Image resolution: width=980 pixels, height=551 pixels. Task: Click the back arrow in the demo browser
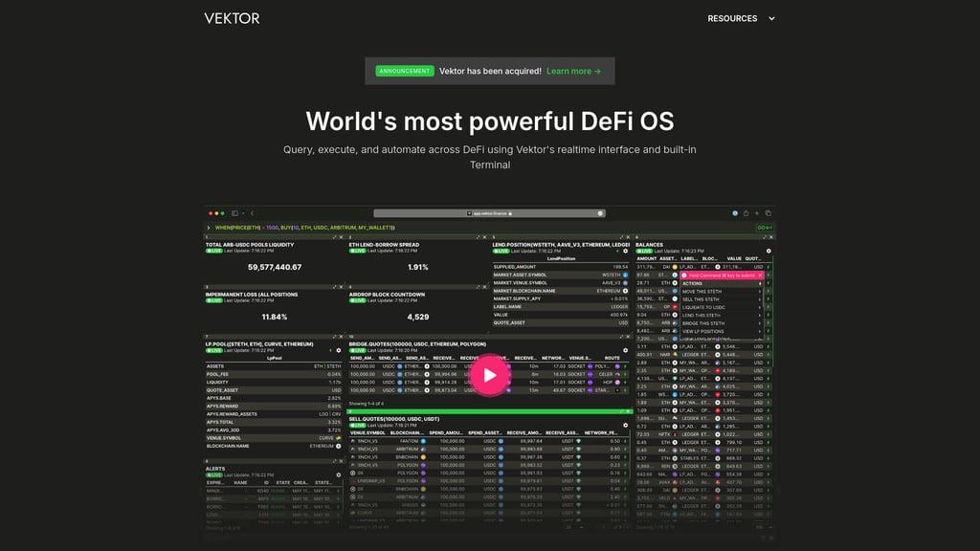pyautogui.click(x=252, y=213)
